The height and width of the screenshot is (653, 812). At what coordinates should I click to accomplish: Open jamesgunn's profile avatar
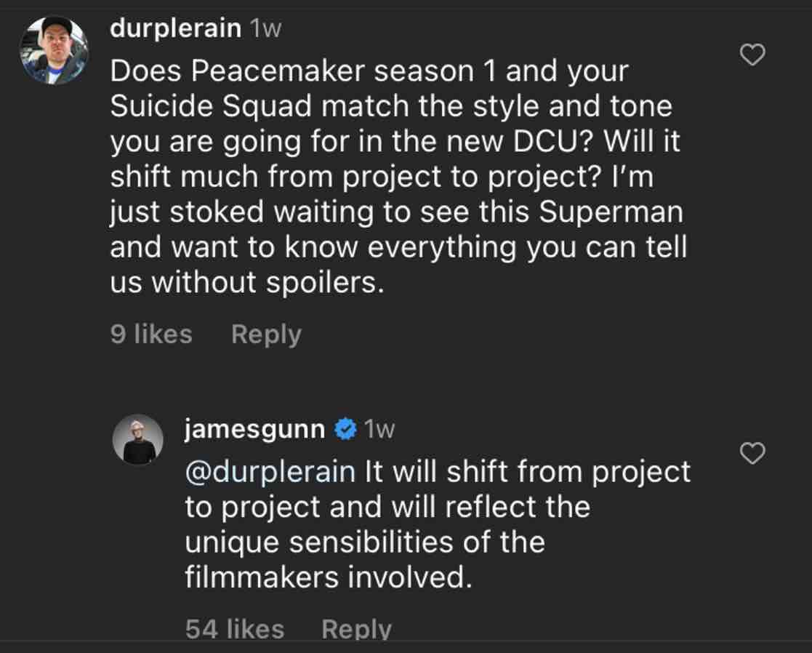tap(138, 439)
